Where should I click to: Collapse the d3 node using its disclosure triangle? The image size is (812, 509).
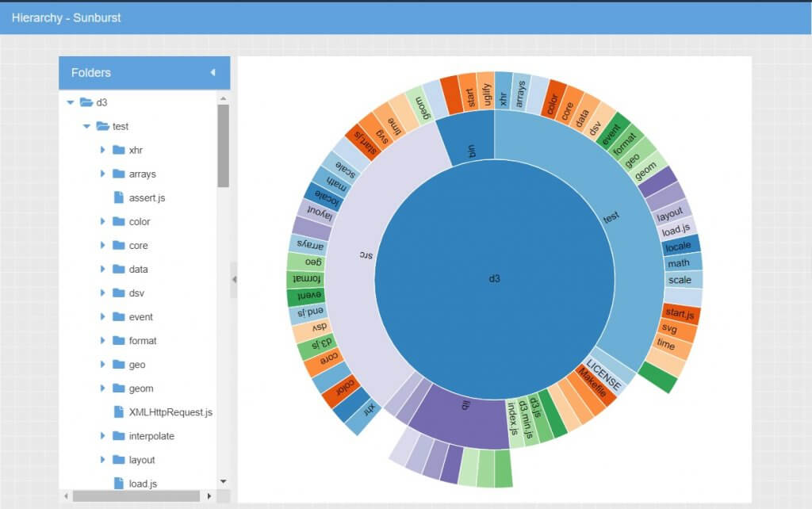tap(71, 102)
